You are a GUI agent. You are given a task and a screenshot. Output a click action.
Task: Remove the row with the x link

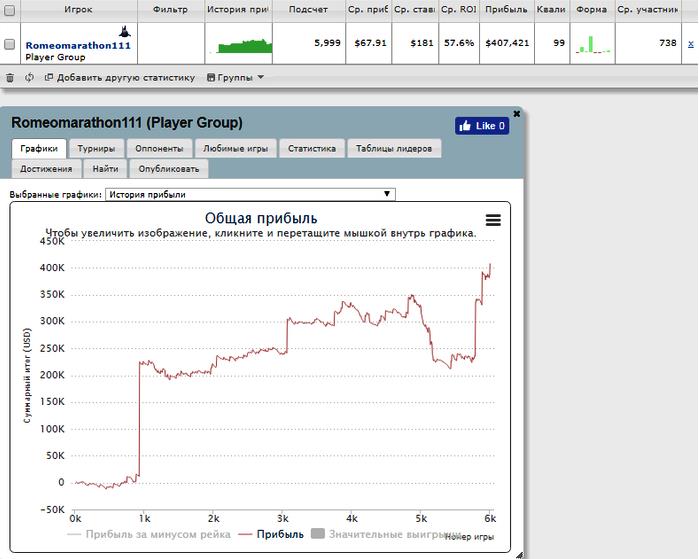691,43
